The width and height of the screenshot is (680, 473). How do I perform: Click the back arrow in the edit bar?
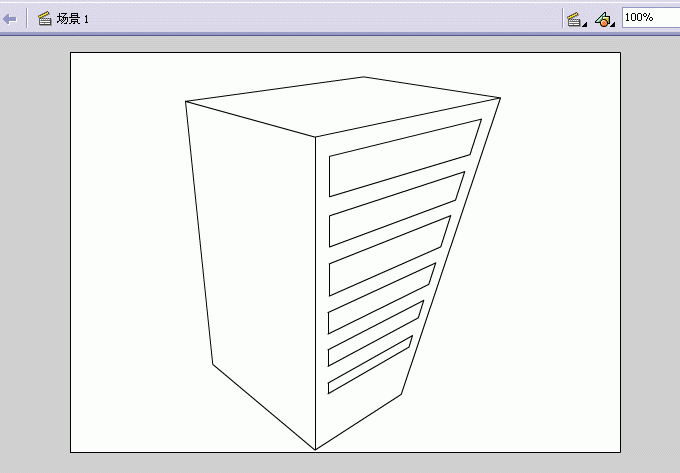pyautogui.click(x=10, y=19)
